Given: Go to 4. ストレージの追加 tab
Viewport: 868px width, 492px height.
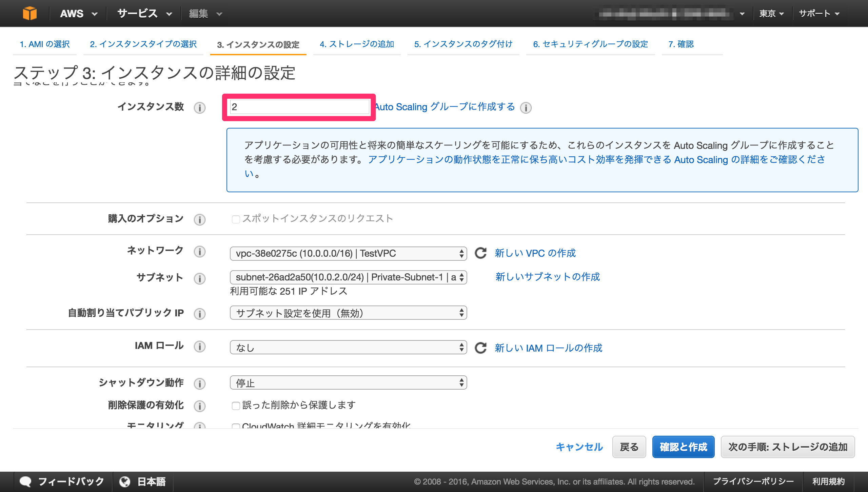Looking at the screenshot, I should tap(357, 44).
